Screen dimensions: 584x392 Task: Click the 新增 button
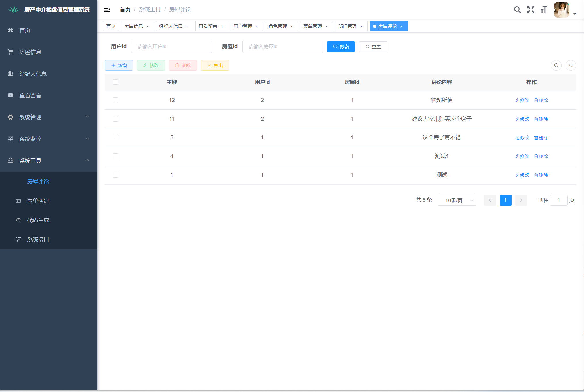coord(119,65)
